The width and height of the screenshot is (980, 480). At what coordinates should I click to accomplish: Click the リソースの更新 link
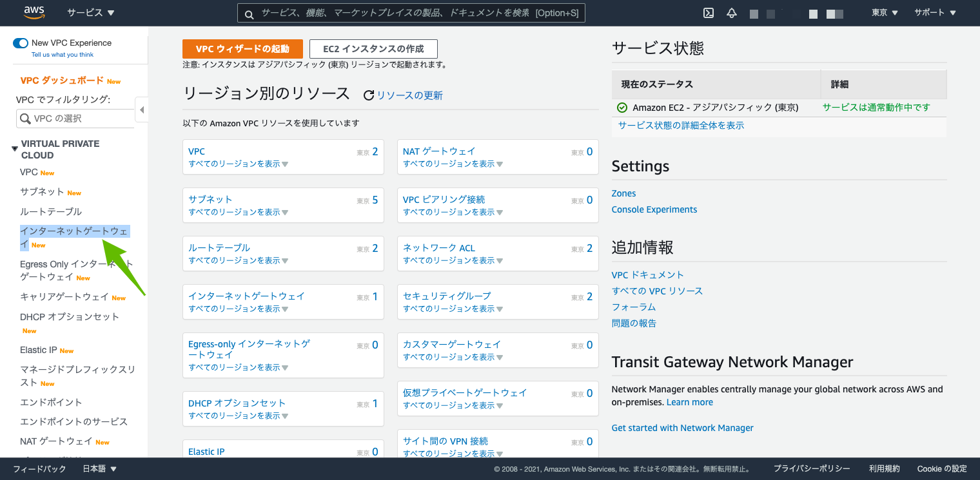click(410, 95)
